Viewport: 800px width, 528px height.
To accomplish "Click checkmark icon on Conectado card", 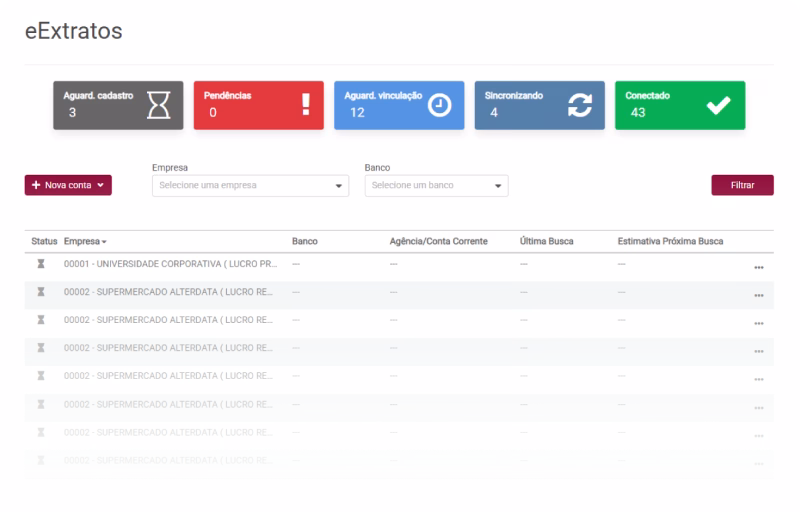I will (x=719, y=106).
